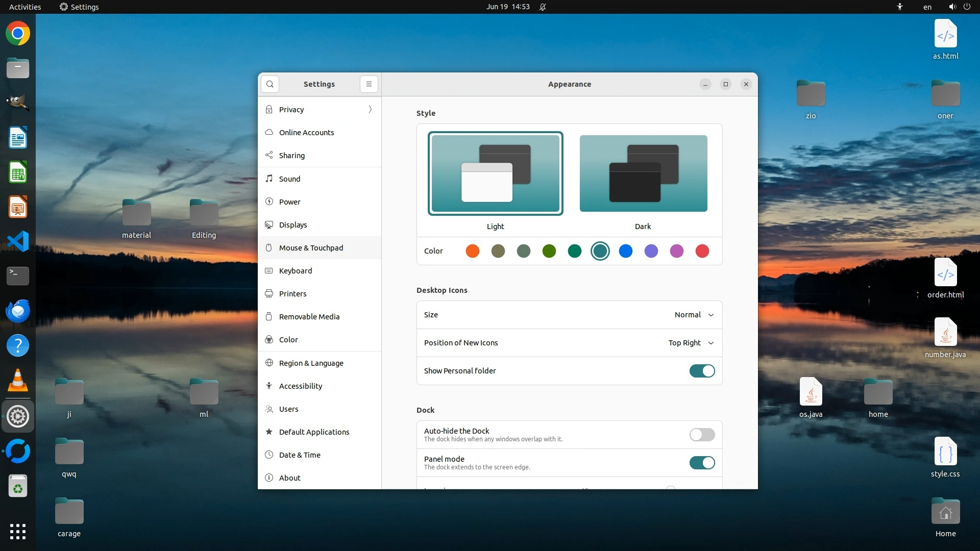The width and height of the screenshot is (980, 551).
Task: Open VLC media player in dock
Action: (18, 380)
